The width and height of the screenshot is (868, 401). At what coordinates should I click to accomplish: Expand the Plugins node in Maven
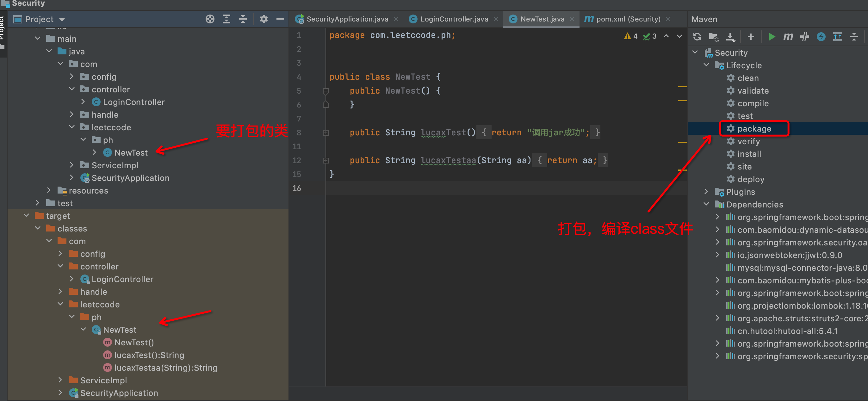706,192
